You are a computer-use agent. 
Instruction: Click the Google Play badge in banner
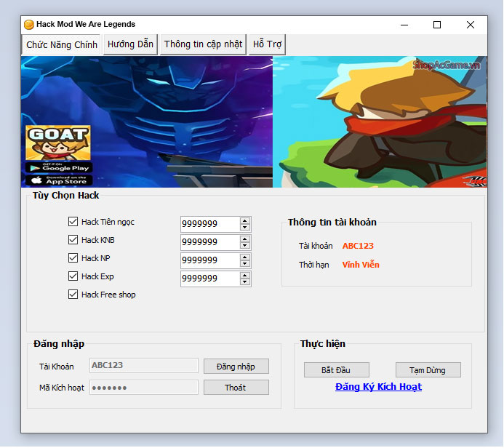coord(59,167)
